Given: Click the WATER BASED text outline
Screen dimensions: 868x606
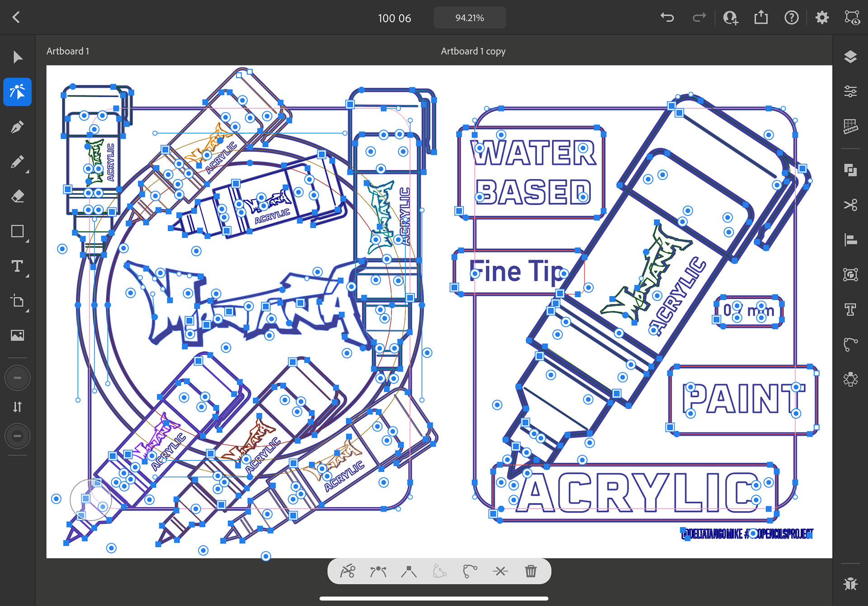Looking at the screenshot, I should coord(533,173).
